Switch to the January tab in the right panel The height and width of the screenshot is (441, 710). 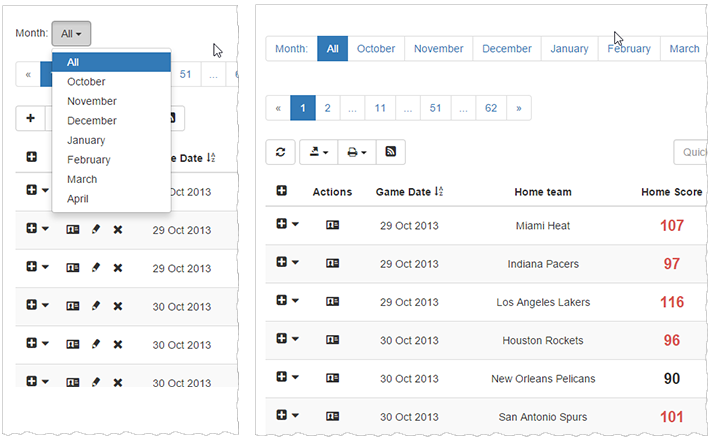point(569,48)
